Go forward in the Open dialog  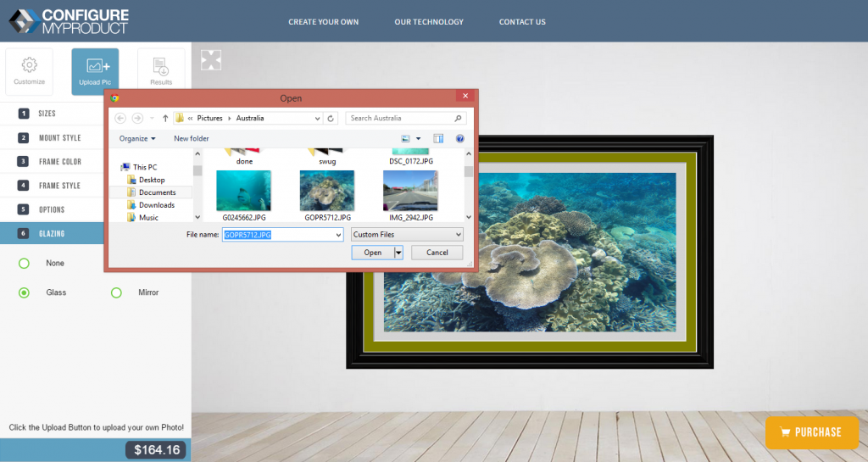click(137, 118)
